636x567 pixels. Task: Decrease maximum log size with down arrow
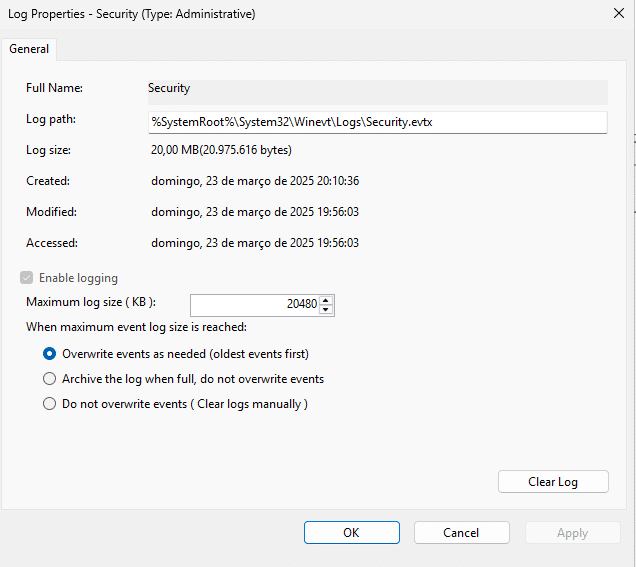[x=326, y=309]
